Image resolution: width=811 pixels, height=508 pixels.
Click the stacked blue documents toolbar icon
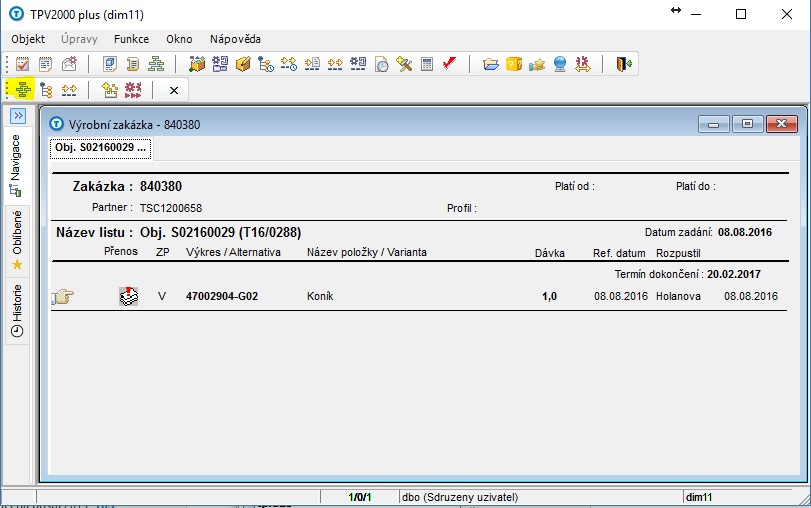click(x=110, y=64)
